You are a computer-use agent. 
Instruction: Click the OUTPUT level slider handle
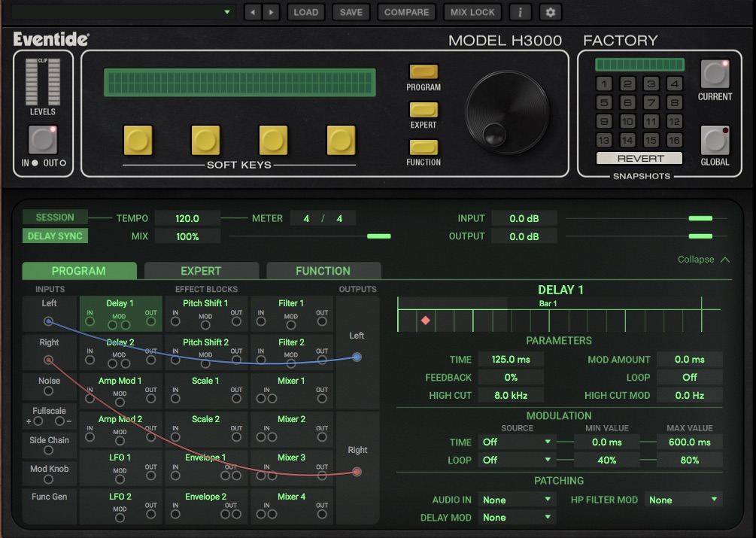(x=700, y=236)
